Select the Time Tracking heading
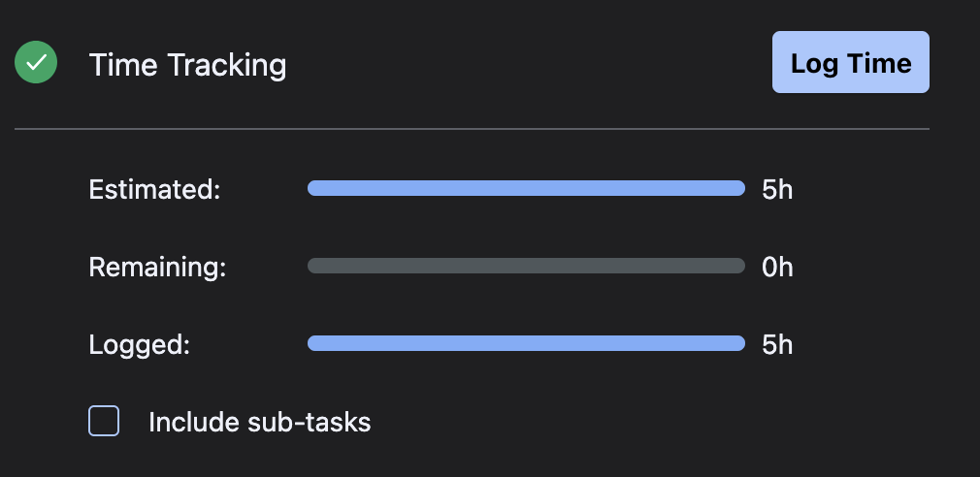Image resolution: width=980 pixels, height=477 pixels. 187,65
